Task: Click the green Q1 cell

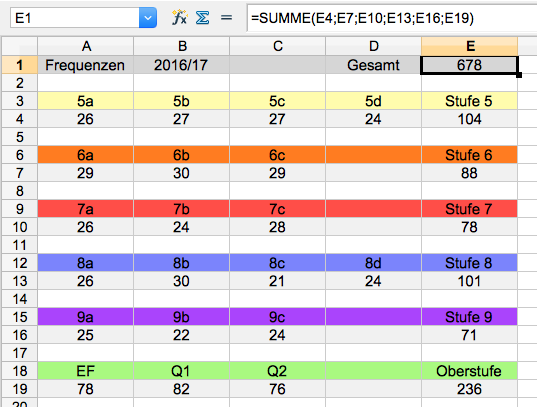Action: (x=182, y=371)
